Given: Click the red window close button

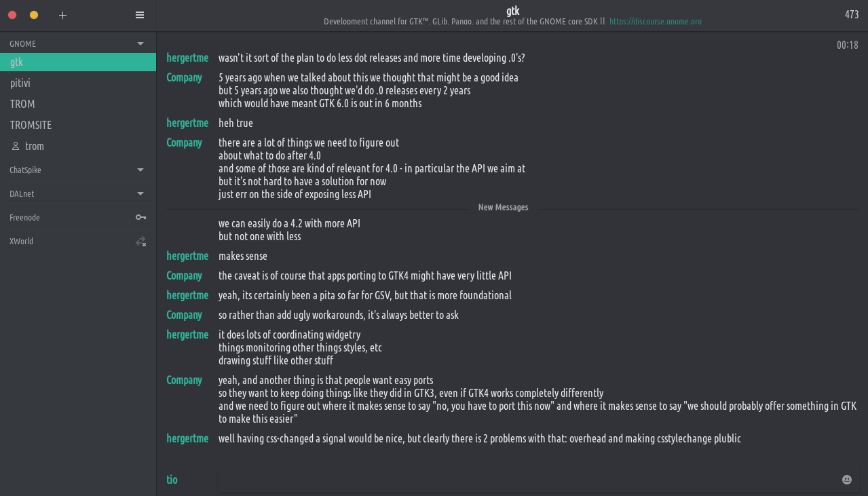Looking at the screenshot, I should click(x=12, y=15).
